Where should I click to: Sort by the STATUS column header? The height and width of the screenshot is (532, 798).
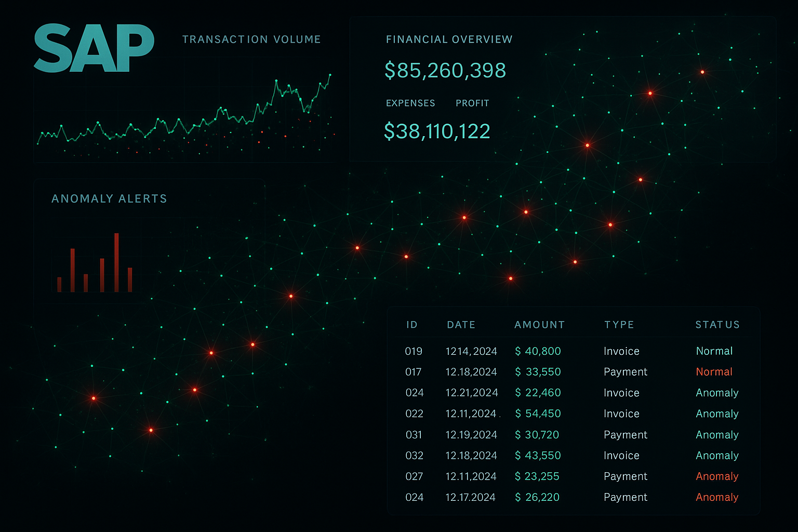(717, 325)
